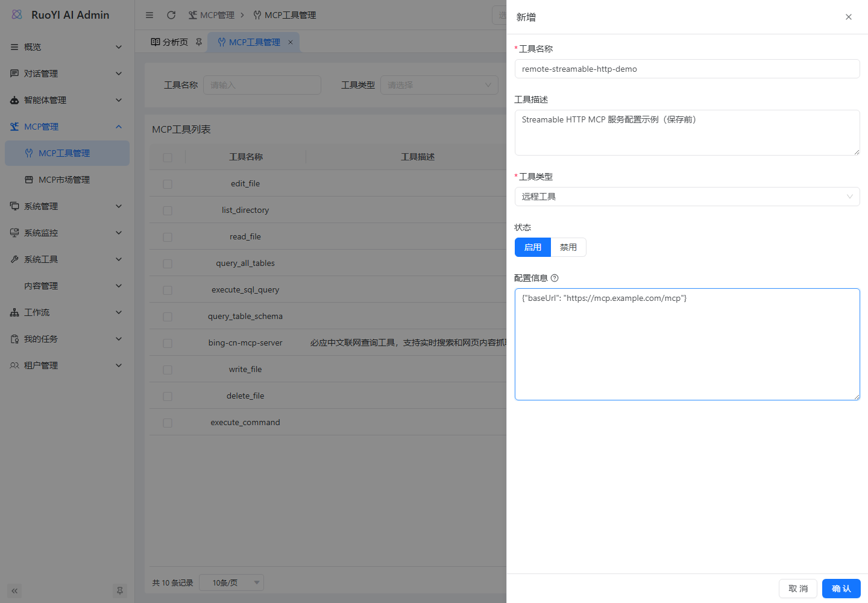Expand the 我的任务 menu item
This screenshot has width=868, height=603.
click(67, 339)
